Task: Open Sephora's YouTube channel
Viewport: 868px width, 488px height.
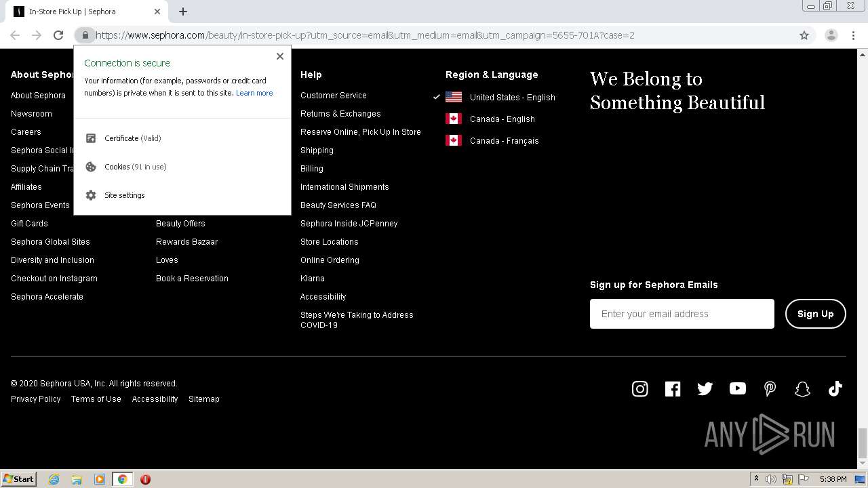Action: [x=737, y=388]
